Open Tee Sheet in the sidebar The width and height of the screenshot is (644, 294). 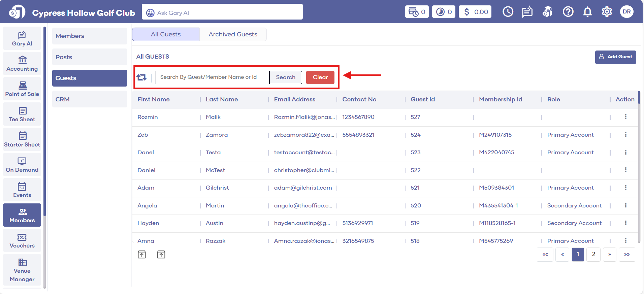tap(22, 114)
